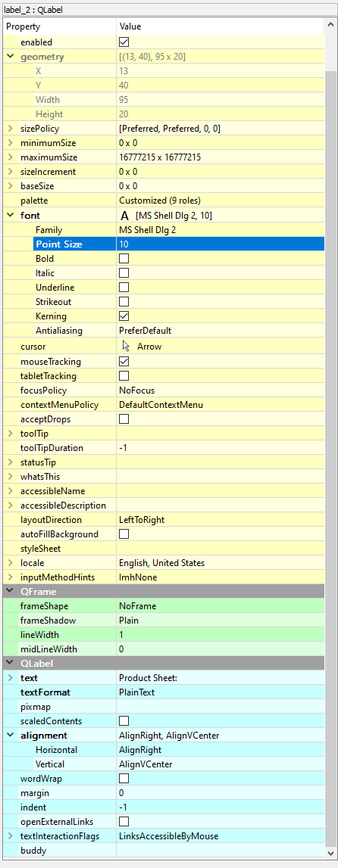This screenshot has width=338, height=868.
Task: Expand the whatsThis property
Action: pyautogui.click(x=11, y=477)
